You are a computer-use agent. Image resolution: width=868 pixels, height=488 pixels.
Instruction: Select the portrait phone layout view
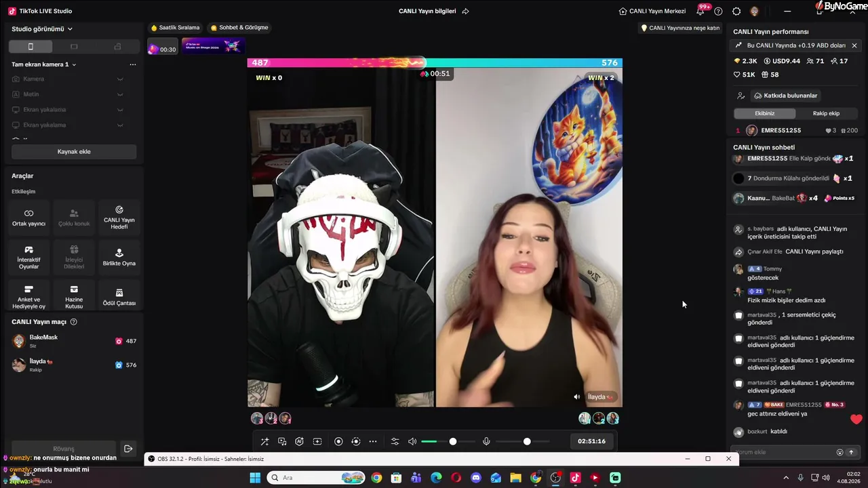tap(31, 47)
